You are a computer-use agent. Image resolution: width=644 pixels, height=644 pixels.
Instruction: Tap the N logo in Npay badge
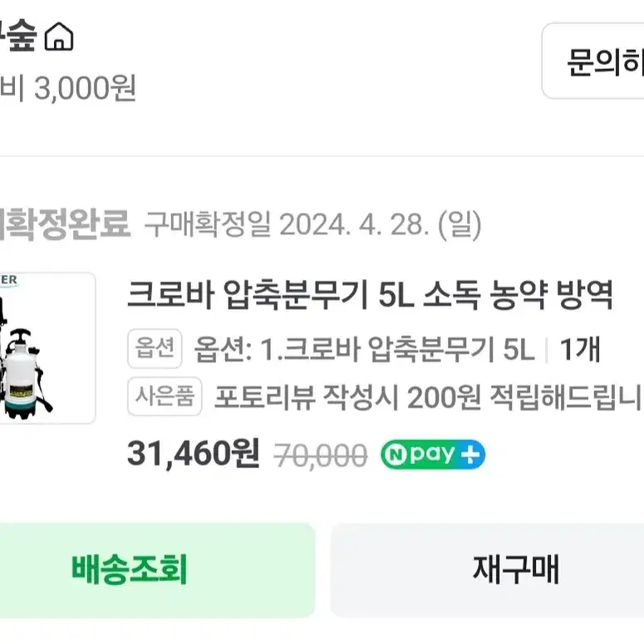[395, 455]
